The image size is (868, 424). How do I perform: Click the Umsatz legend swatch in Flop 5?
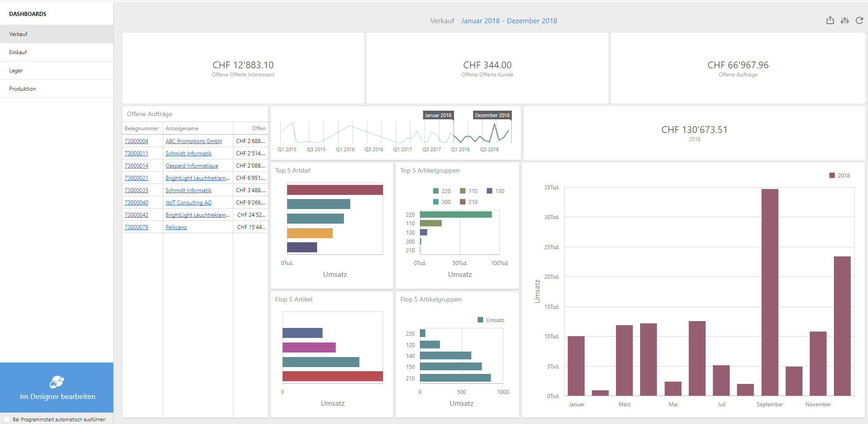(480, 320)
